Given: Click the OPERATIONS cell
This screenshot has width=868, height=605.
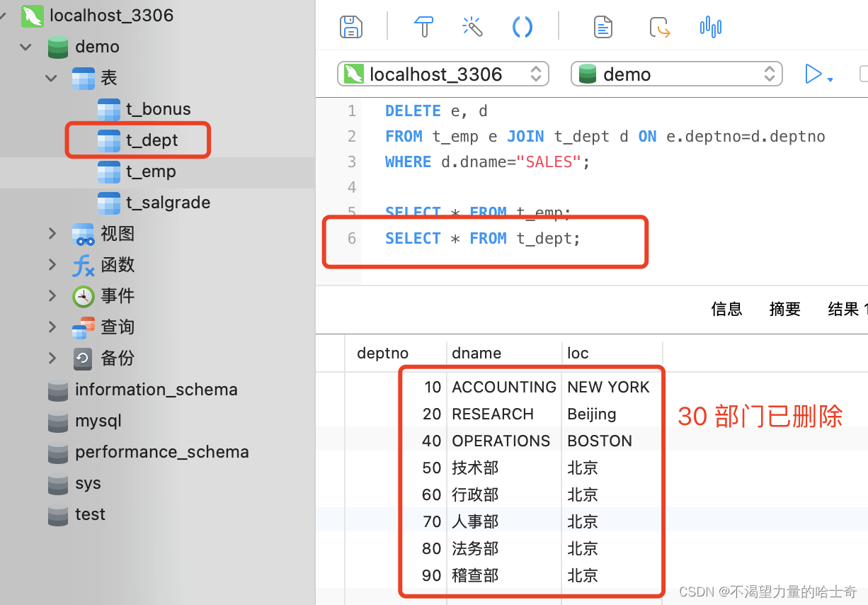Looking at the screenshot, I should point(501,441).
